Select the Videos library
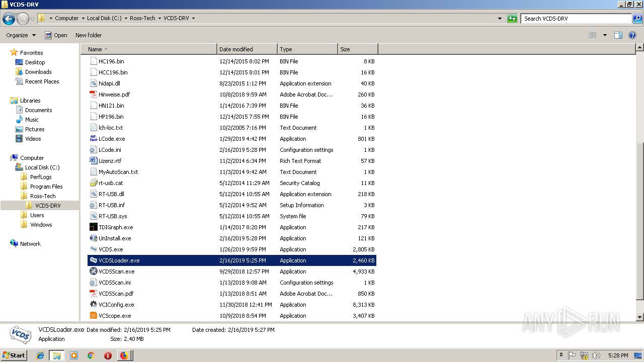The height and width of the screenshot is (362, 644). [x=33, y=139]
